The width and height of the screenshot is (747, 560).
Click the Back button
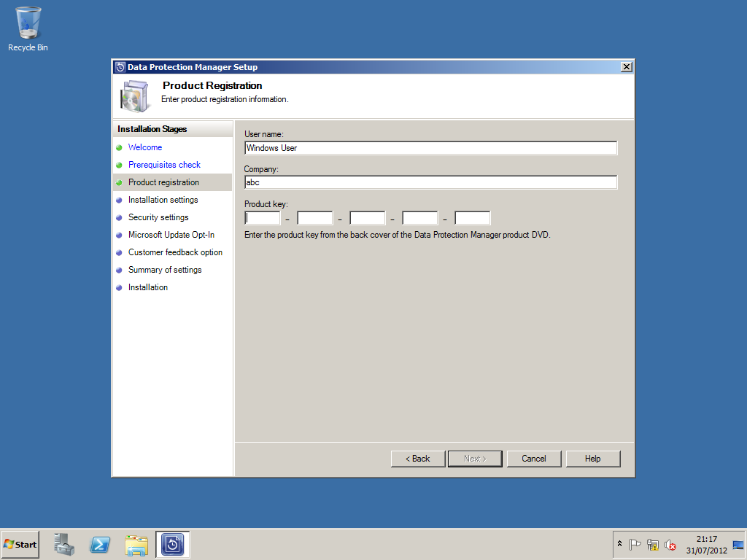tap(418, 459)
